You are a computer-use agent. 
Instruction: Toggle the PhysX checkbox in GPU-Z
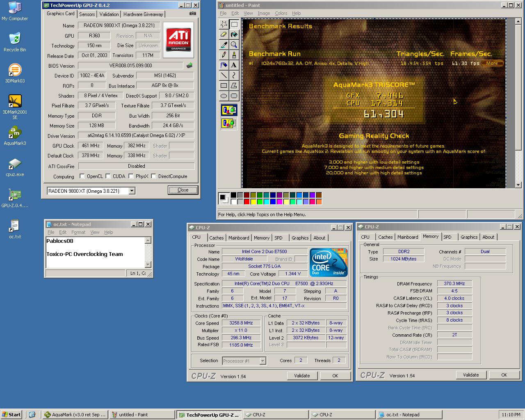pos(131,176)
